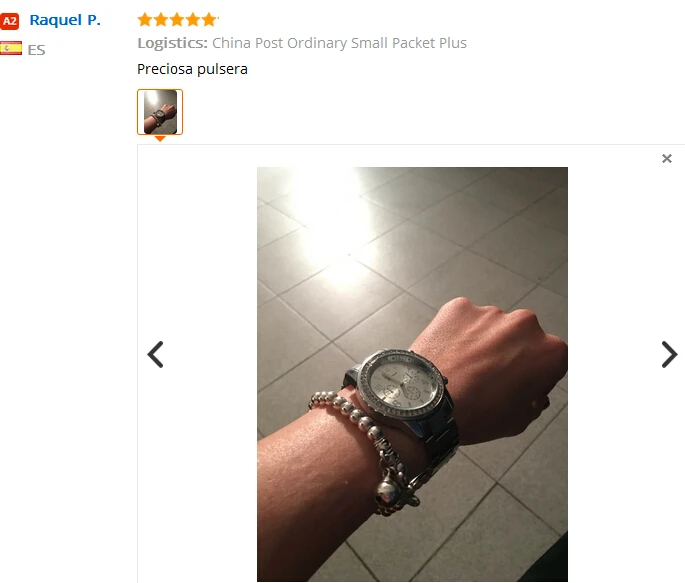Viewport: 685px width, 583px height.
Task: Click the fourth orange rating star
Action: pyautogui.click(x=193, y=20)
